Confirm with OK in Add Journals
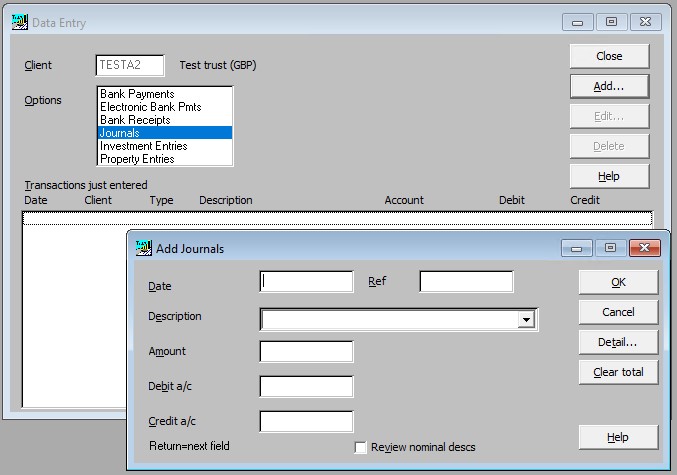This screenshot has height=475, width=677. (618, 282)
